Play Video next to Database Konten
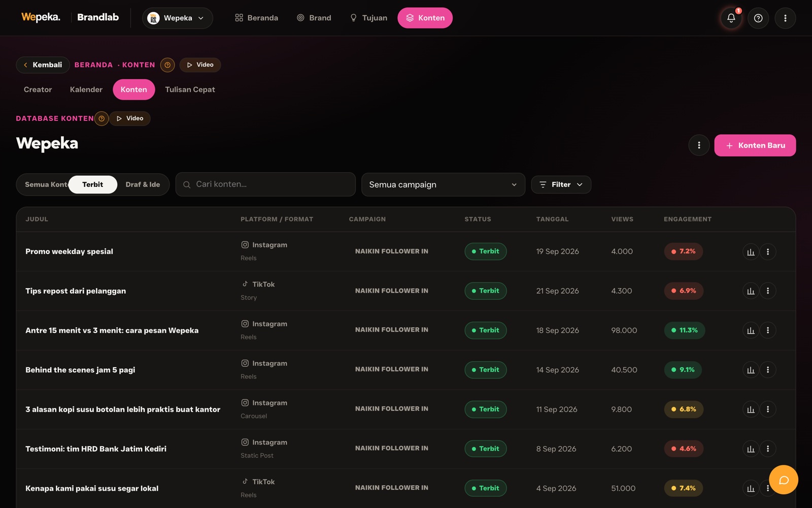 click(x=130, y=118)
